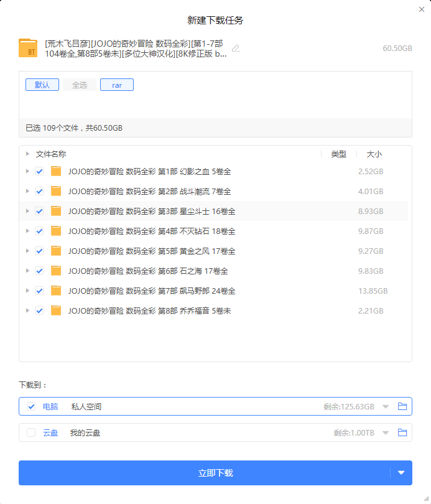
Task: Click the 剩余:125.63GB free space text
Action: tap(349, 407)
